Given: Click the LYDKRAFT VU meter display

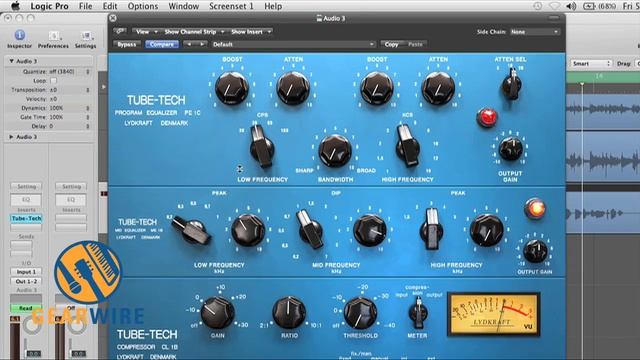Looking at the screenshot, I should [493, 314].
